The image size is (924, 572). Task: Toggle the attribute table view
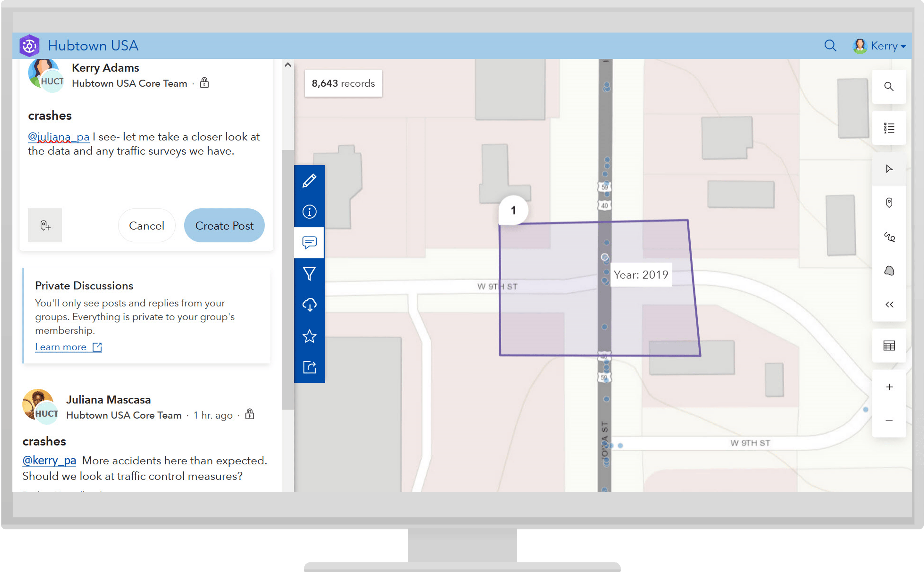(889, 345)
